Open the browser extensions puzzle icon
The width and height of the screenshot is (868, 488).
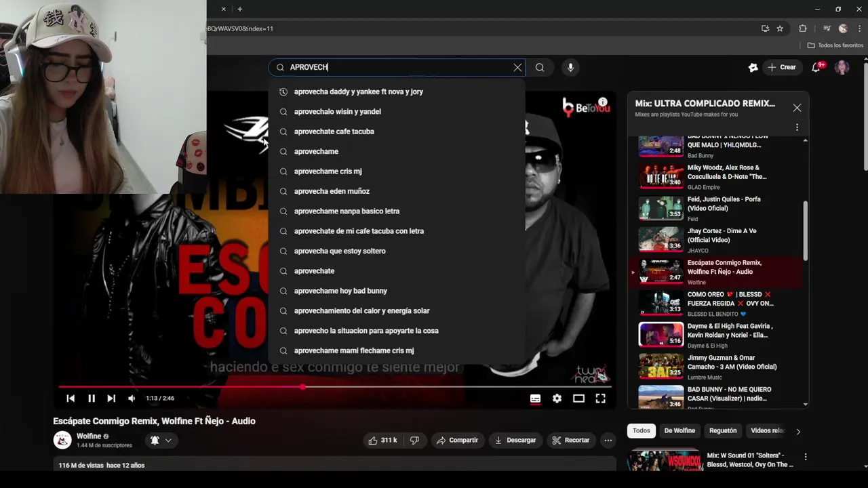pos(803,28)
